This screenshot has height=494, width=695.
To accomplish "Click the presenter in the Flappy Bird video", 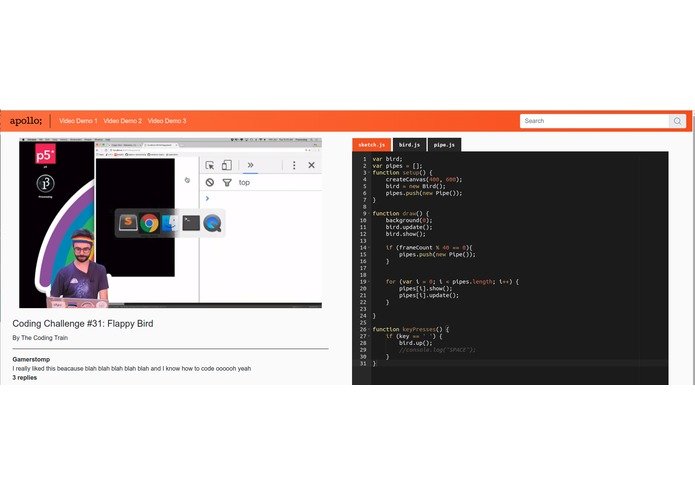I will coord(81,266).
